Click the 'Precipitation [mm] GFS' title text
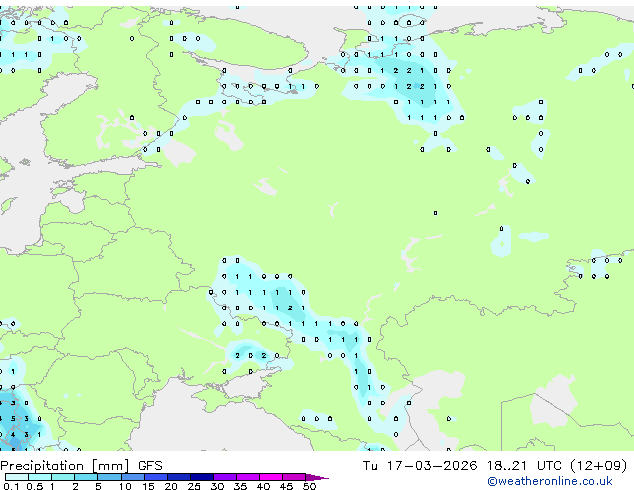The width and height of the screenshot is (634, 490). [81, 466]
